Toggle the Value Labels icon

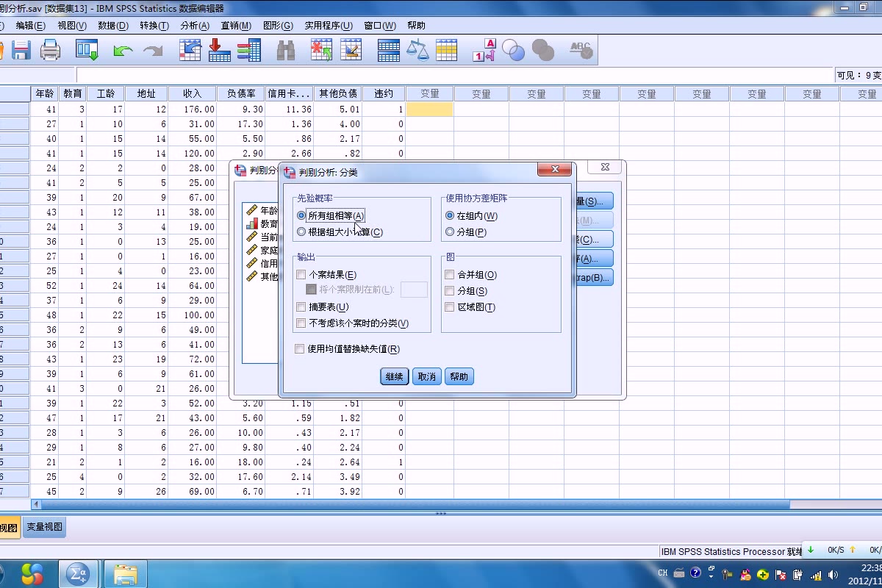pos(482,50)
